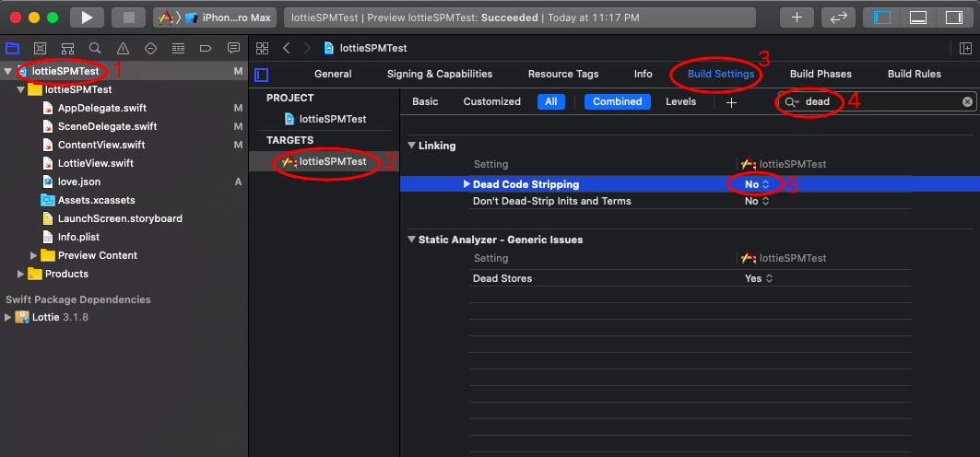
Task: Open the Build Phases tab
Action: pos(821,74)
